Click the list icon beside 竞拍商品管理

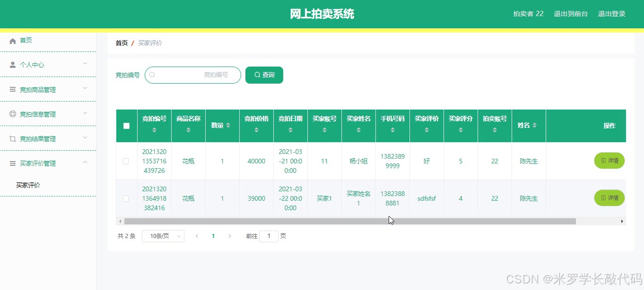[x=12, y=89]
